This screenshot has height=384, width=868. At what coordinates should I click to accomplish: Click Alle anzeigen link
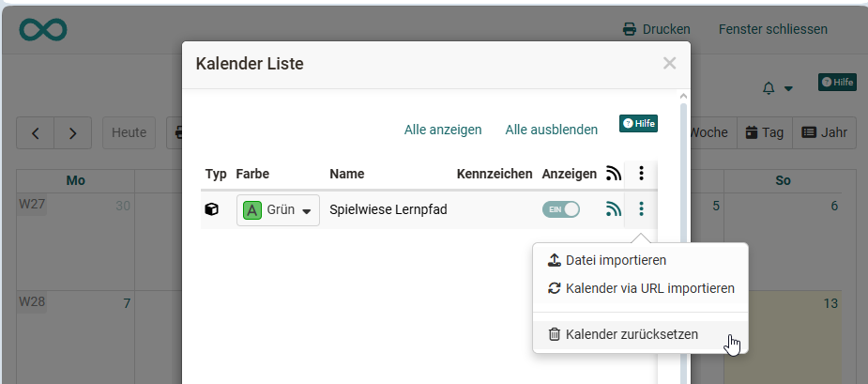coord(443,130)
